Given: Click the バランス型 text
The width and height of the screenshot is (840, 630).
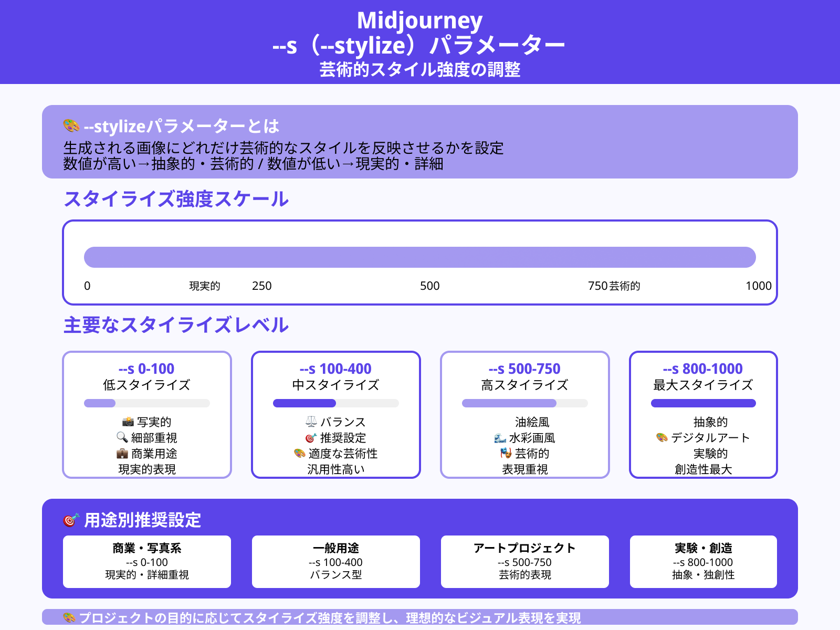Looking at the screenshot, I should (336, 575).
